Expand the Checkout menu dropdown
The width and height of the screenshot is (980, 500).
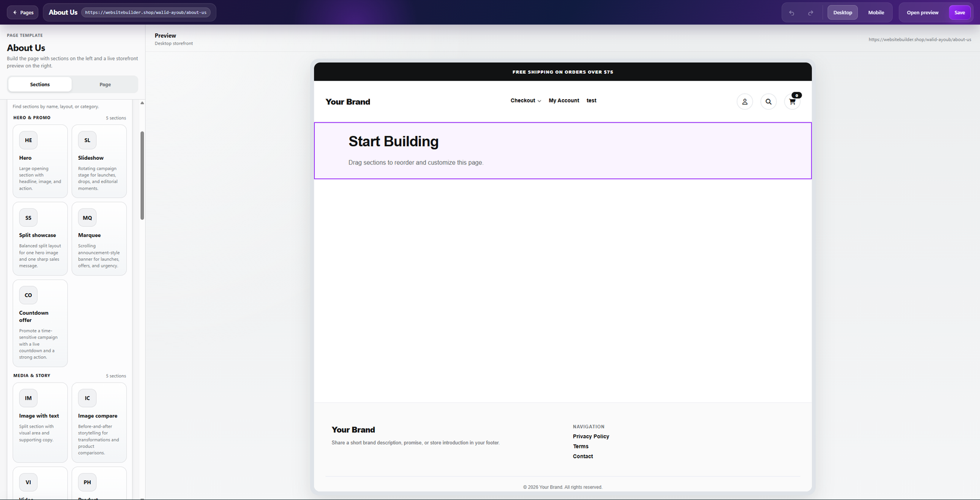pos(526,100)
